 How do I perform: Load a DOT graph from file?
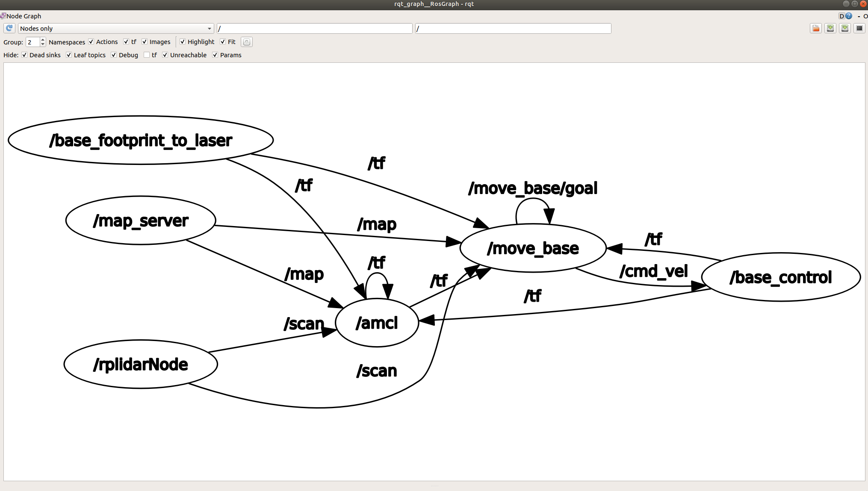(x=816, y=28)
